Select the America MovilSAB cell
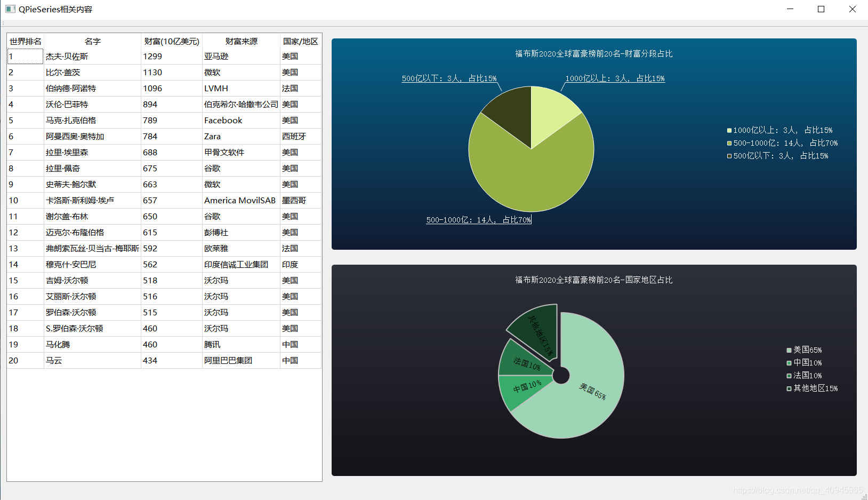Image resolution: width=868 pixels, height=500 pixels. (242, 201)
